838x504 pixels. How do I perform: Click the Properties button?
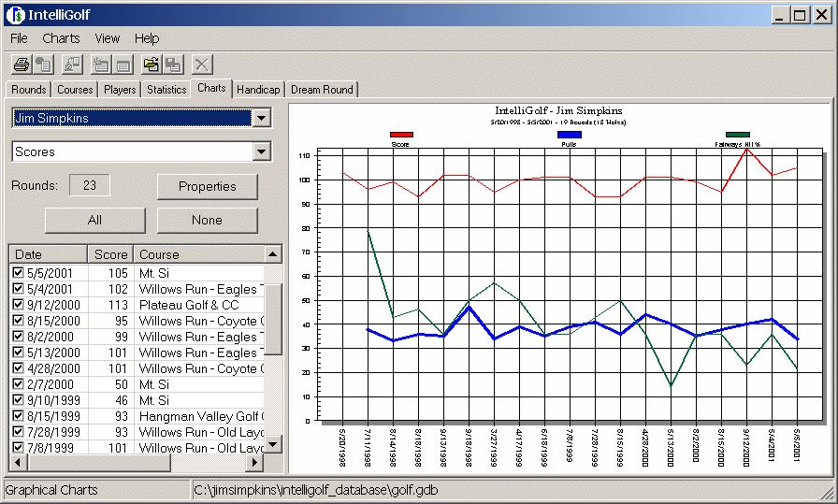coord(208,186)
